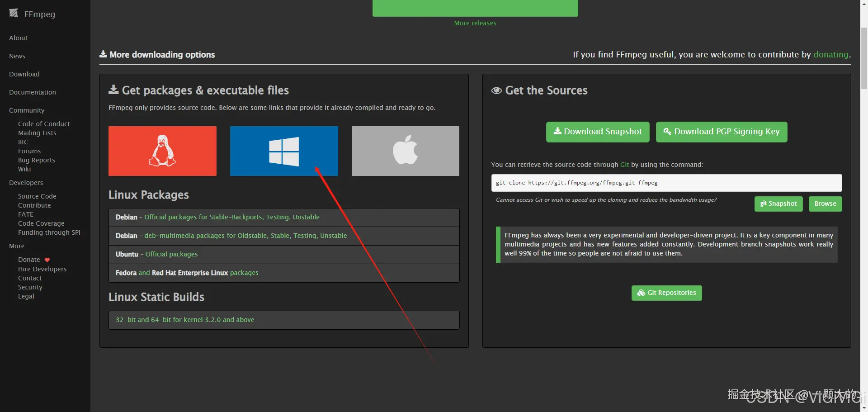This screenshot has width=868, height=412.
Task: Click the Git Repositories button
Action: [x=667, y=293]
